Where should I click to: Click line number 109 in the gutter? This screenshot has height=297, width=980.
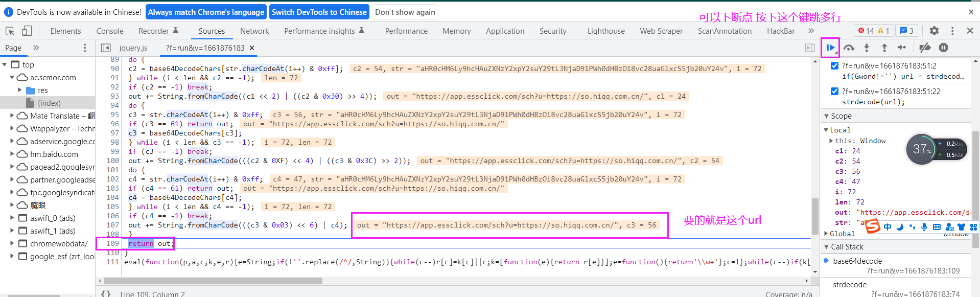click(112, 243)
